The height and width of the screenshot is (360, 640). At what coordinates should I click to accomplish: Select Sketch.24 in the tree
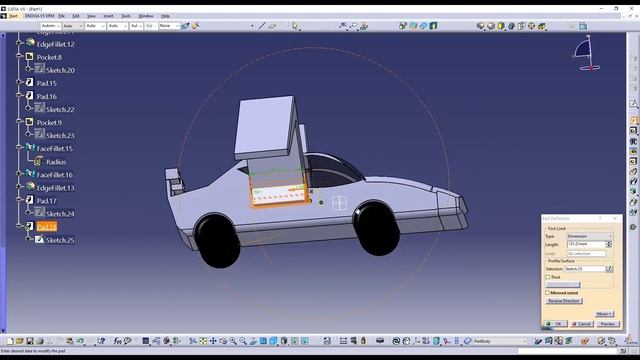[60, 214]
